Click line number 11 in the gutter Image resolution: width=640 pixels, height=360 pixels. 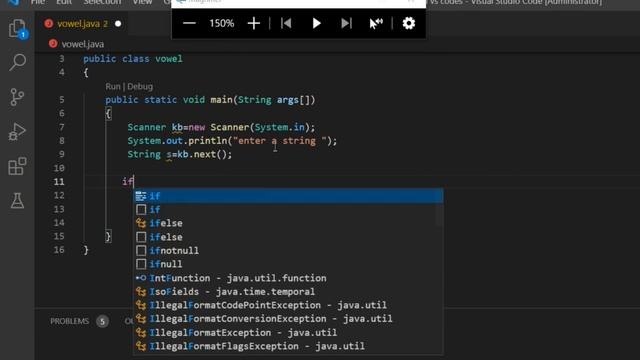pyautogui.click(x=59, y=182)
